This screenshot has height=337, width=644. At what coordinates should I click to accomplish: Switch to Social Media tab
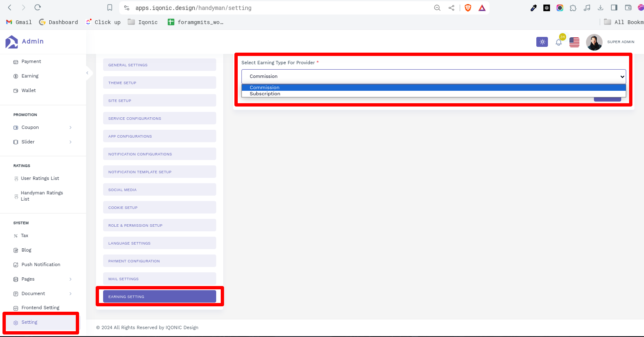pos(159,189)
